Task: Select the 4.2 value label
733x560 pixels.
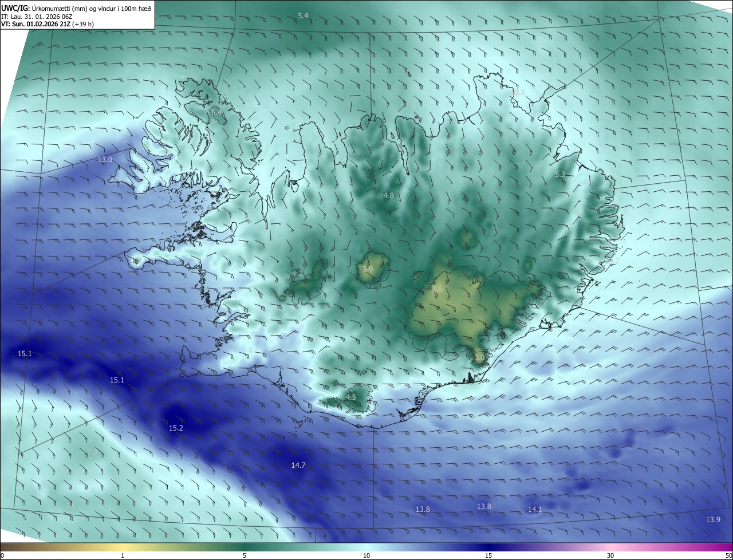Action: coord(297,273)
